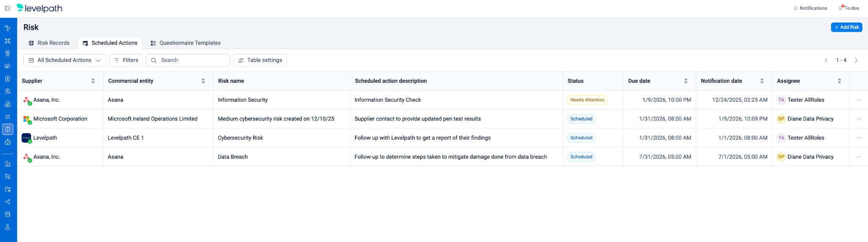Viewport: 868px width, 242px height.
Task: Click the user profile icon at sidebar bottom
Action: coord(8,228)
